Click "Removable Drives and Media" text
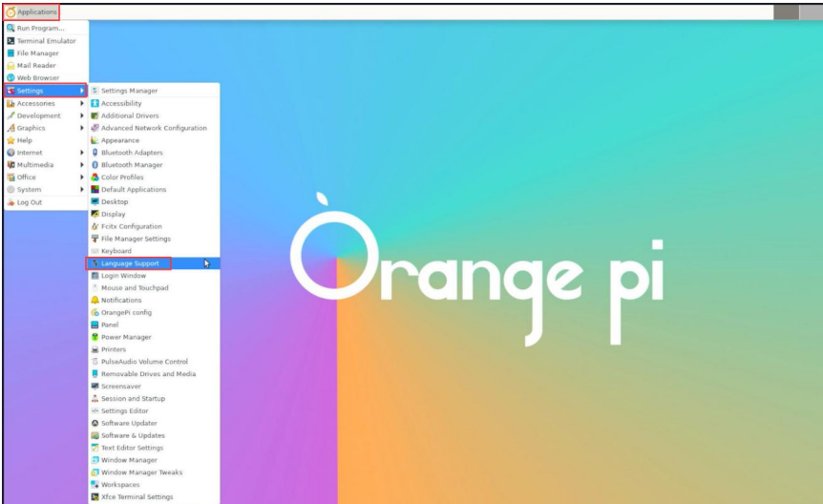 [149, 374]
